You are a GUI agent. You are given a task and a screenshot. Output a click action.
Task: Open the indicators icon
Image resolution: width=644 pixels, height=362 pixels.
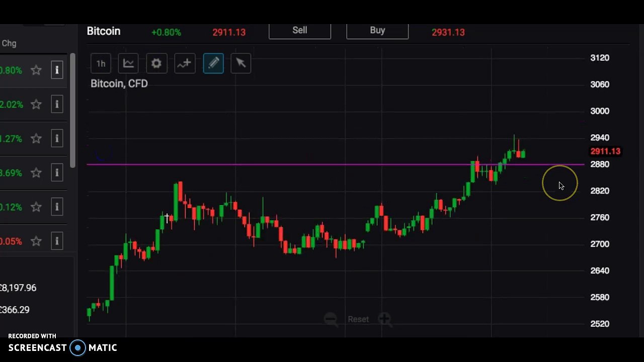click(x=185, y=63)
